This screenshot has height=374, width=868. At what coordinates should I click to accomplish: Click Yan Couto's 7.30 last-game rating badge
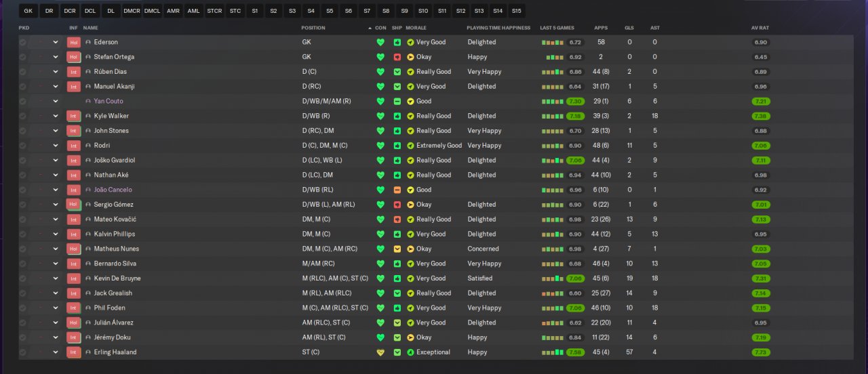tap(575, 101)
